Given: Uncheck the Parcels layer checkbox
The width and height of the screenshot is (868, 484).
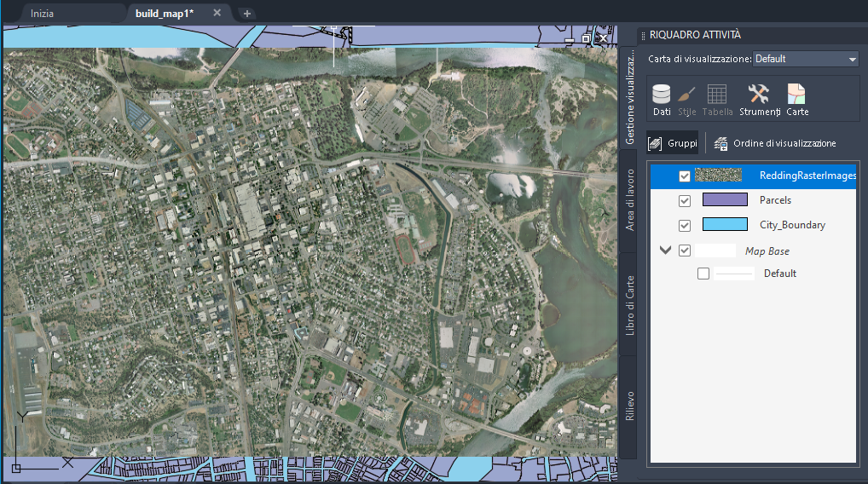Looking at the screenshot, I should 684,200.
